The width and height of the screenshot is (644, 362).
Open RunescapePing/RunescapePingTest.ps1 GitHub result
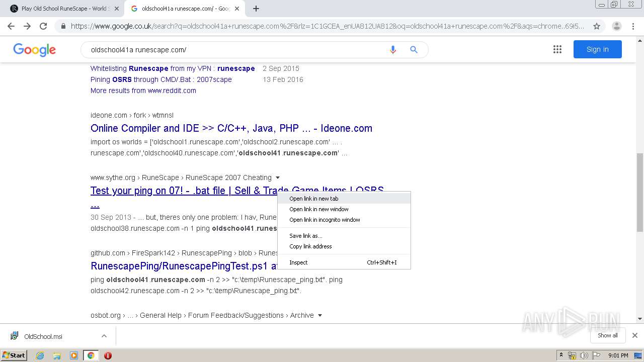(x=184, y=266)
